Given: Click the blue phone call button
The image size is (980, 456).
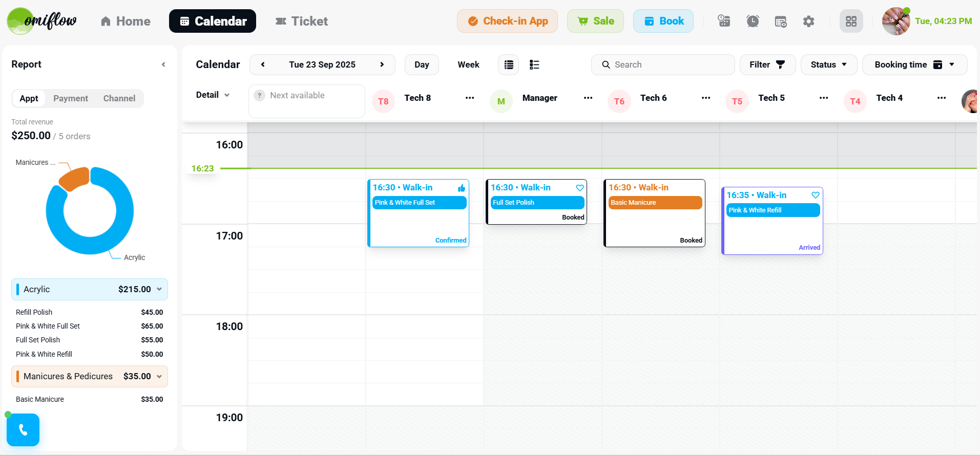Looking at the screenshot, I should pos(23,430).
